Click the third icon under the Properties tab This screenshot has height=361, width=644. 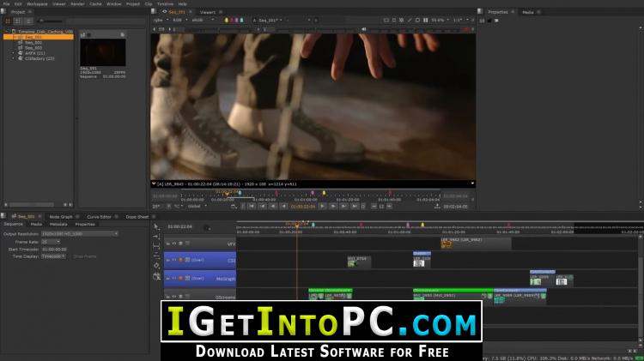coord(496,21)
